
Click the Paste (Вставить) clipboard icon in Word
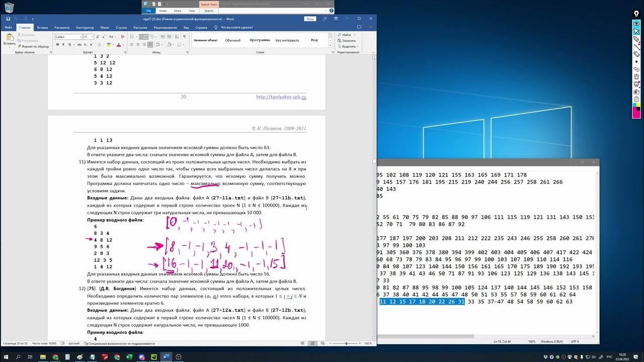click(10, 37)
